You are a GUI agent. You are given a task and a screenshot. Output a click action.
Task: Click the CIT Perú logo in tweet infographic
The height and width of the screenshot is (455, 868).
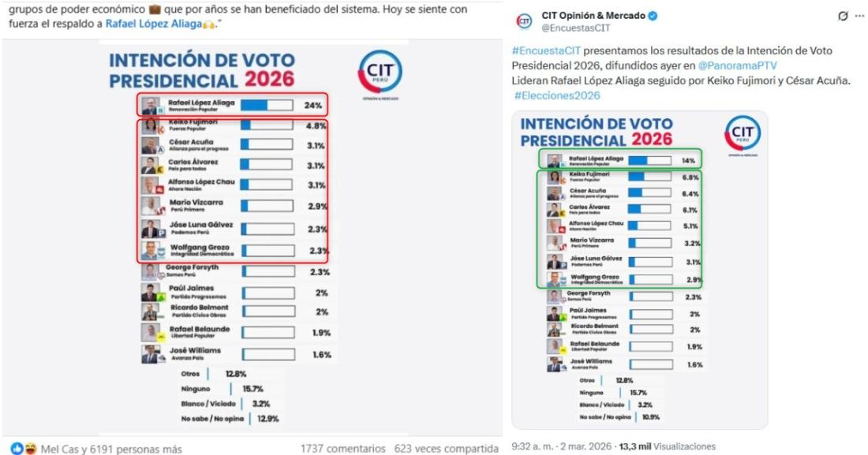[x=741, y=134]
